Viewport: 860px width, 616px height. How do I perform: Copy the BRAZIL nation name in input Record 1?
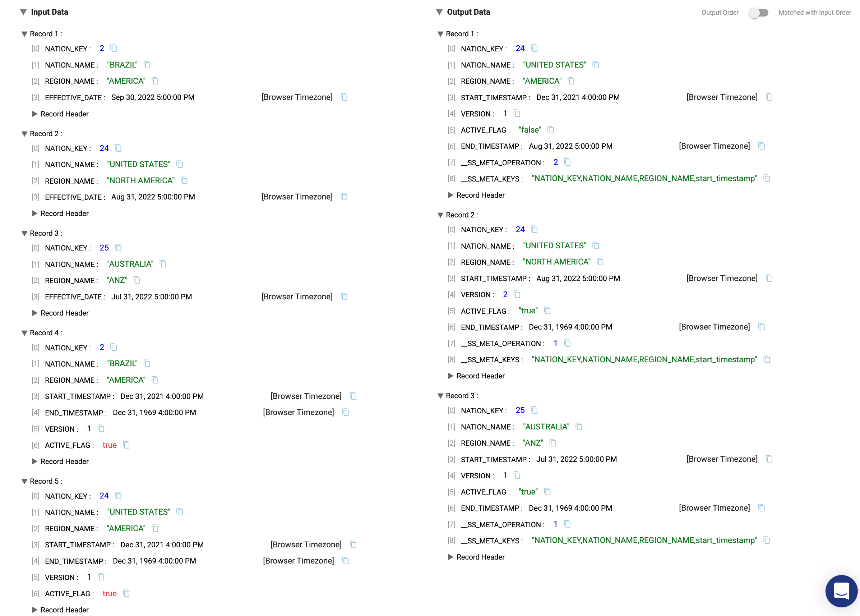[147, 65]
